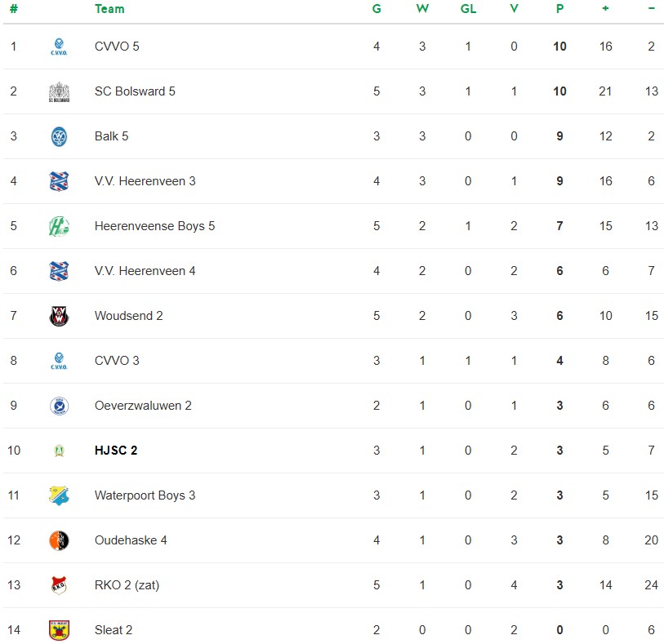
Task: Select the bold HJSC 2 team name
Action: [116, 451]
